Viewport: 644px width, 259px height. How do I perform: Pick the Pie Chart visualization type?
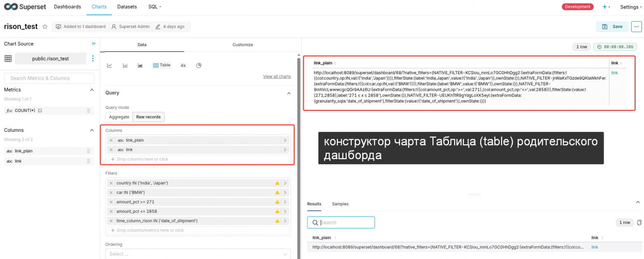click(199, 65)
